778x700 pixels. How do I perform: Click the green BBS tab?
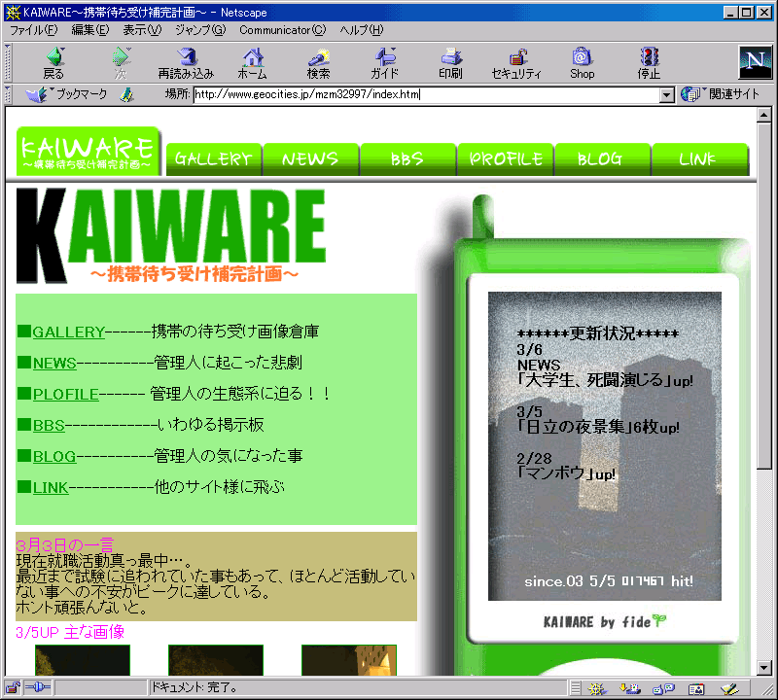point(407,159)
